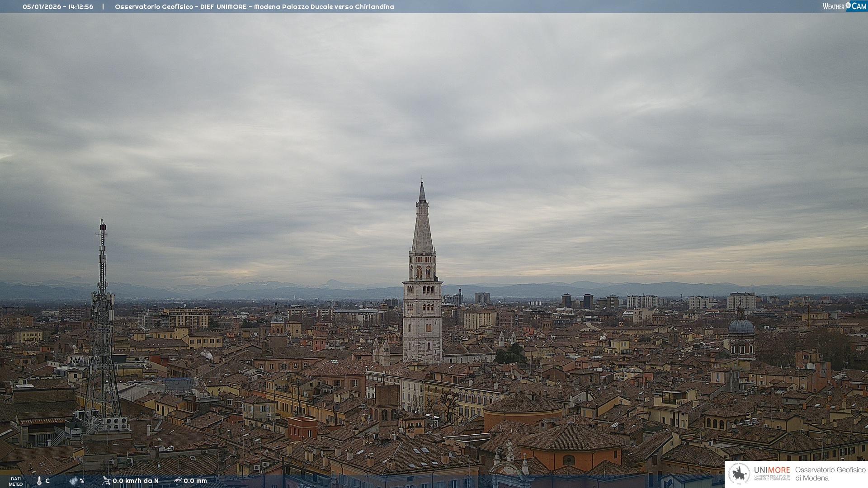Image resolution: width=868 pixels, height=488 pixels.
Task: Click the WeatherCam logo
Action: (844, 6)
